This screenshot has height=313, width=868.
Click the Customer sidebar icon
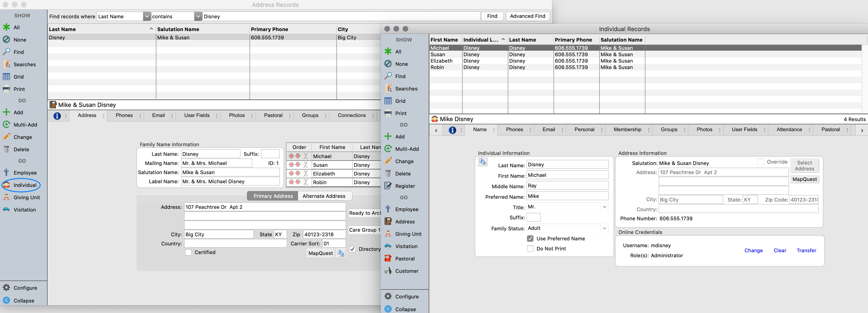coord(388,271)
